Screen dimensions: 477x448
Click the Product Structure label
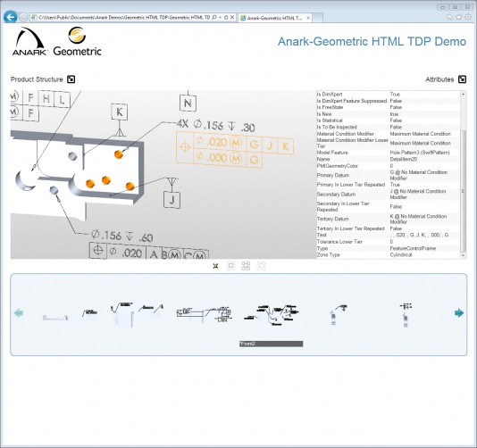37,79
